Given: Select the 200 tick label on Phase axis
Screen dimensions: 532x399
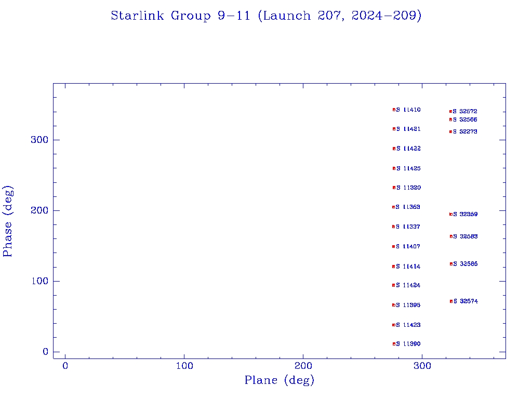Looking at the screenshot, I should click(39, 210).
